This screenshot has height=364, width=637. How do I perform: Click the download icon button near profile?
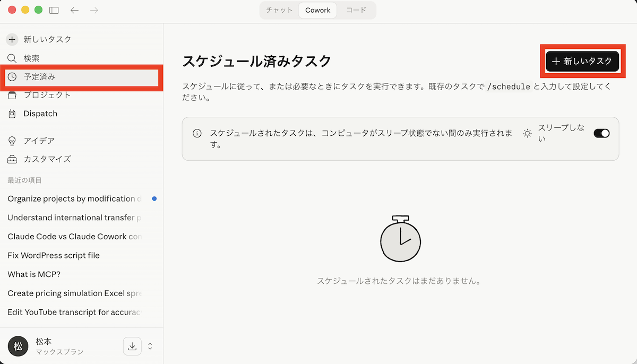[x=132, y=346]
